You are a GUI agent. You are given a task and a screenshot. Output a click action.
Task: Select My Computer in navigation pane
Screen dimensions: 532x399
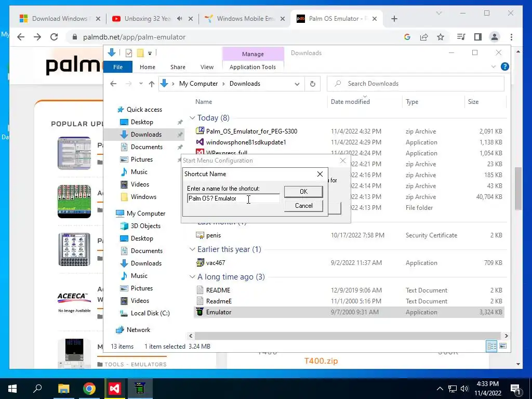[146, 214]
